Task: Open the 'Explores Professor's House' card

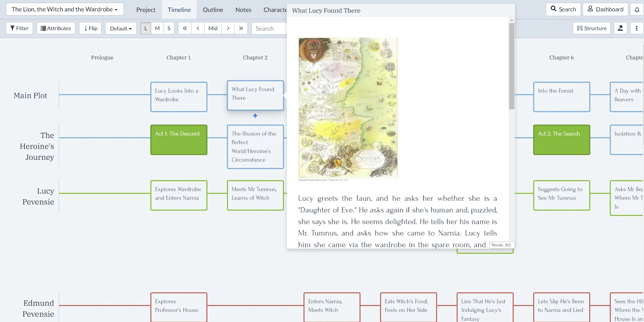Action: coord(179,307)
